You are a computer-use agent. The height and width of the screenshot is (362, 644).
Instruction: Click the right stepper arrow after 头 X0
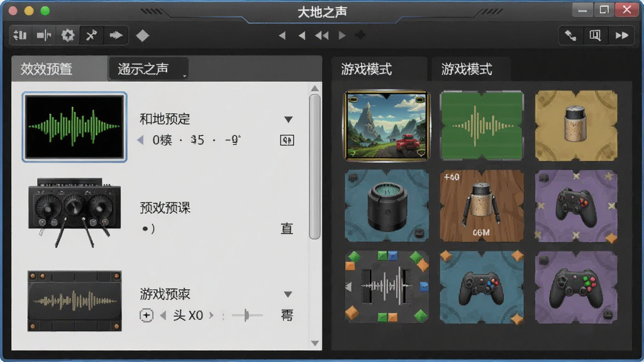coord(211,315)
